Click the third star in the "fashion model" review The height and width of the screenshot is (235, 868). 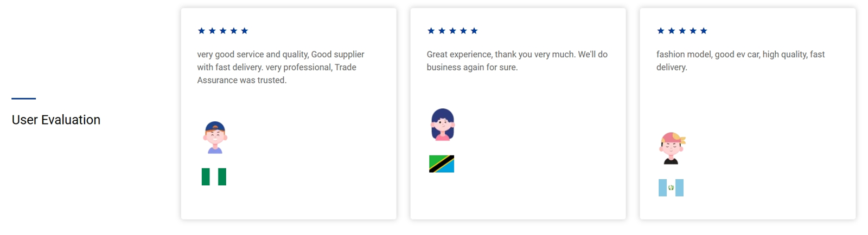pos(682,31)
